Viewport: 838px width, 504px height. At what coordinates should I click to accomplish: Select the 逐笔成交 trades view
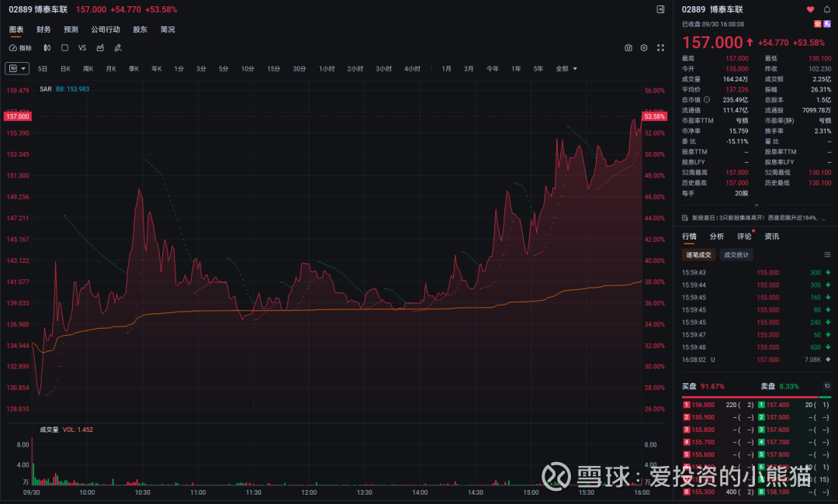(698, 255)
